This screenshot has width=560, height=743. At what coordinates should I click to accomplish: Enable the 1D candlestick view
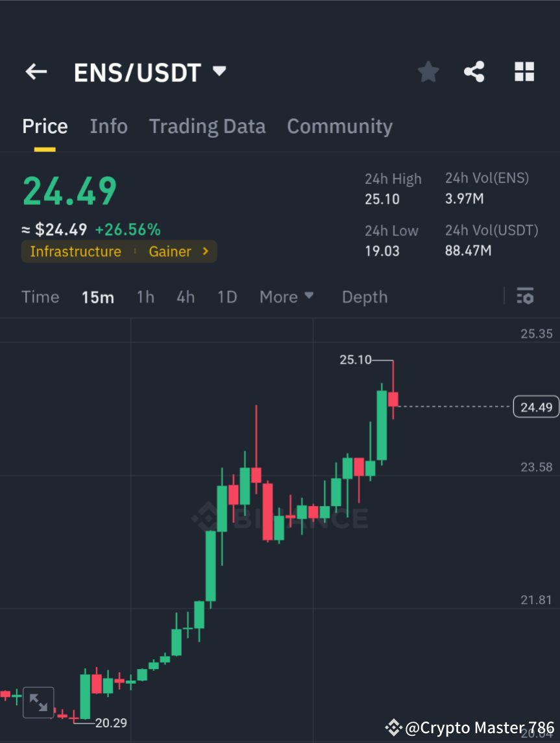coord(227,296)
